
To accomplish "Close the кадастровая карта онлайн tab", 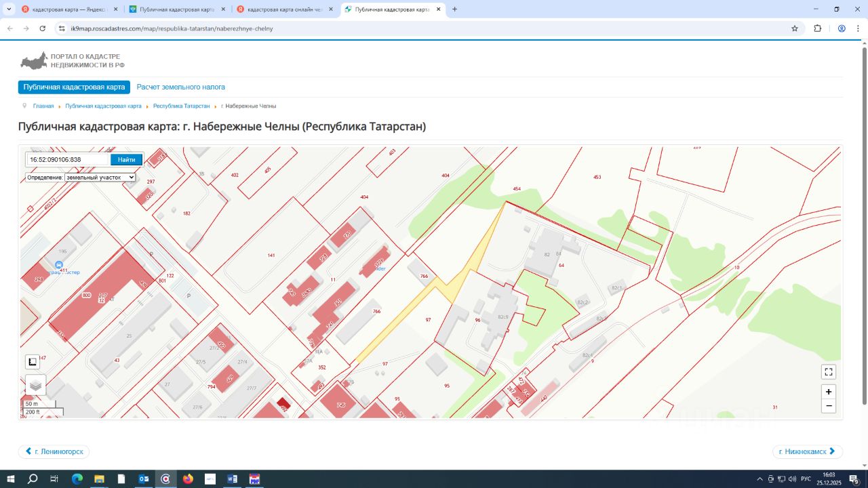I will point(331,9).
